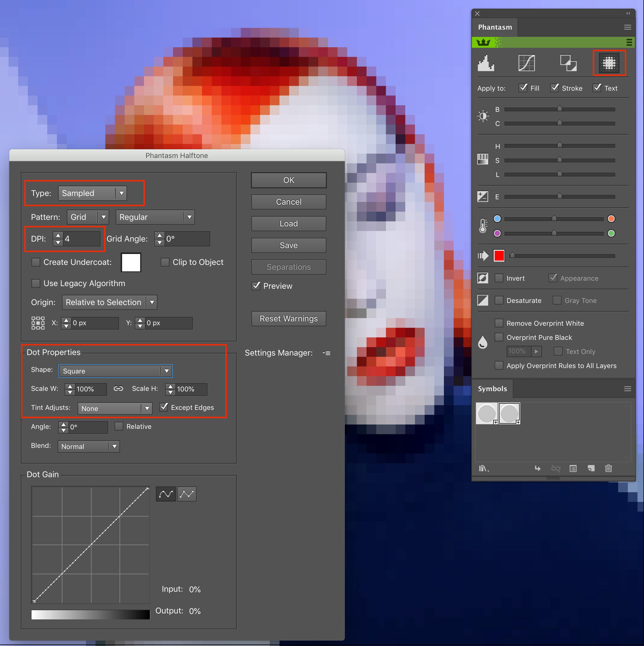The height and width of the screenshot is (646, 644).
Task: Select the Levels histogram icon
Action: 485,62
